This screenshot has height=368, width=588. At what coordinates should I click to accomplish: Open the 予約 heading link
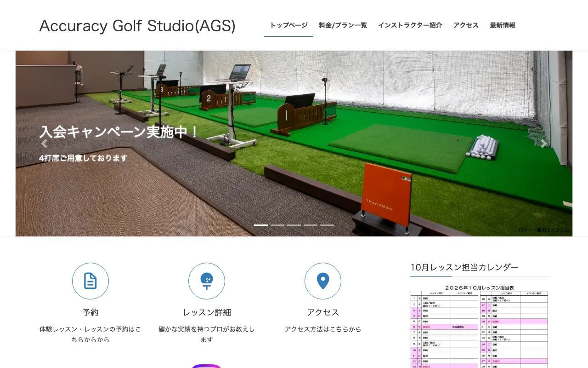click(x=90, y=312)
